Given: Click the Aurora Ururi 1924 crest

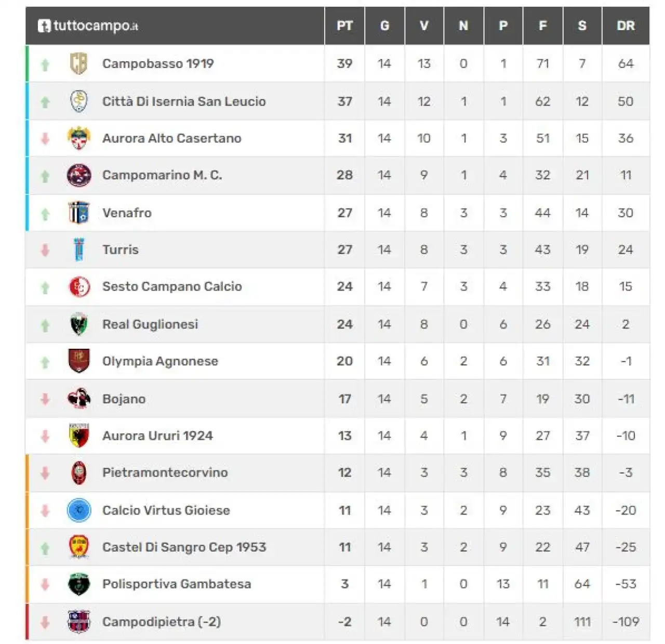Looking at the screenshot, I should [79, 436].
